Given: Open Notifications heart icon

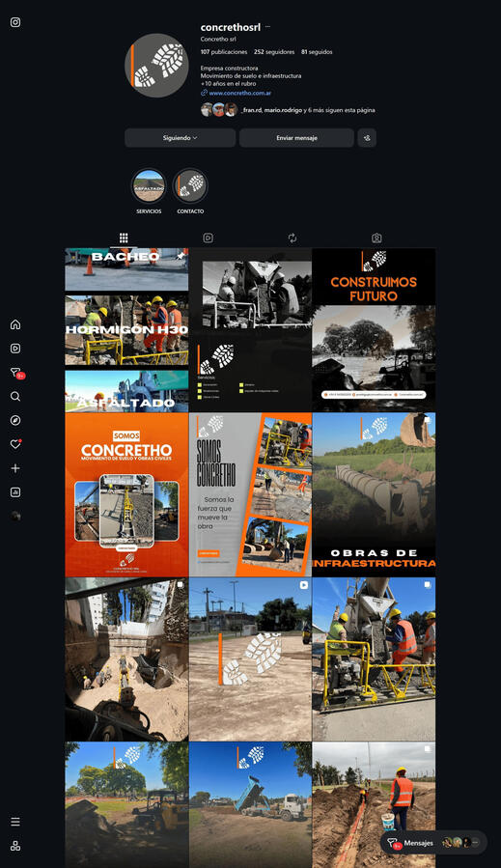Looking at the screenshot, I should (15, 444).
